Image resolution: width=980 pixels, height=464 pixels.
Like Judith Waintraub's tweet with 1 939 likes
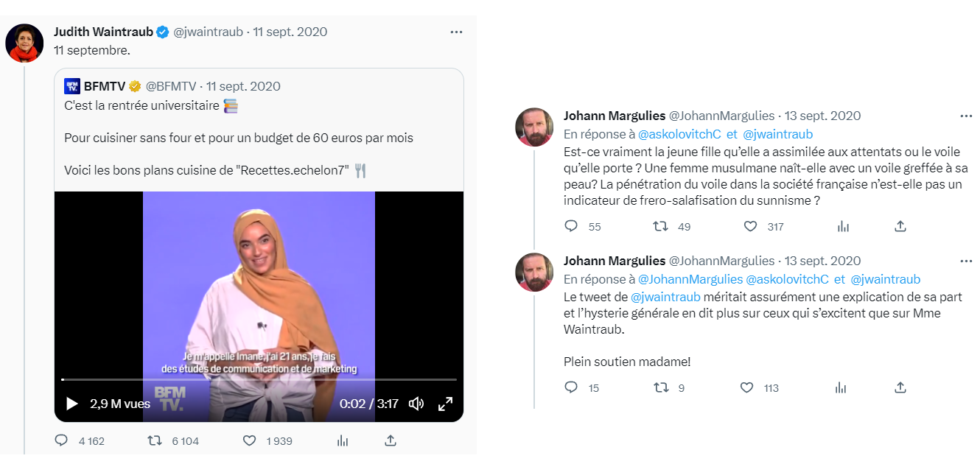tap(249, 440)
